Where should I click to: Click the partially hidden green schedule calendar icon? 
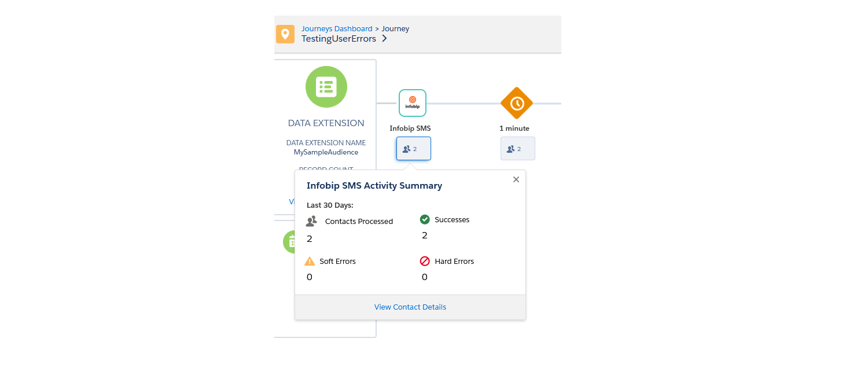[x=289, y=242]
